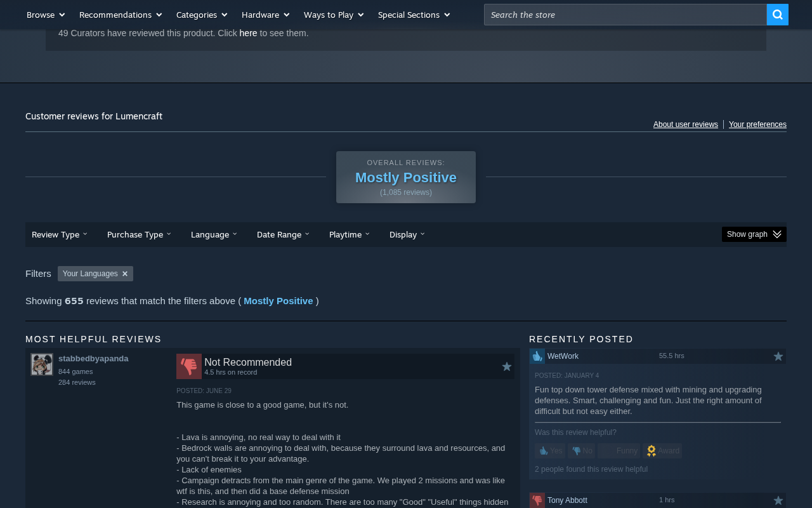The height and width of the screenshot is (508, 812).
Task: Open the Special Sections menu
Action: (414, 15)
